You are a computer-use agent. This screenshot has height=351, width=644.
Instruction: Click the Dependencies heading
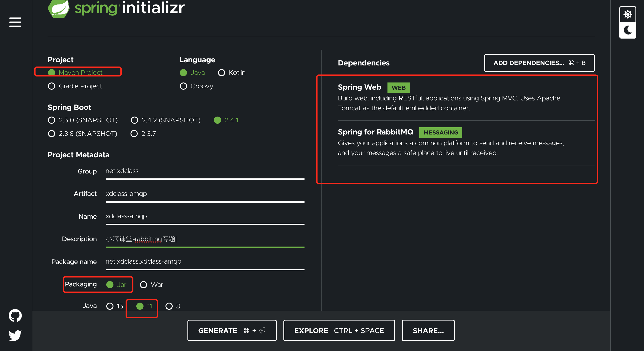[363, 63]
